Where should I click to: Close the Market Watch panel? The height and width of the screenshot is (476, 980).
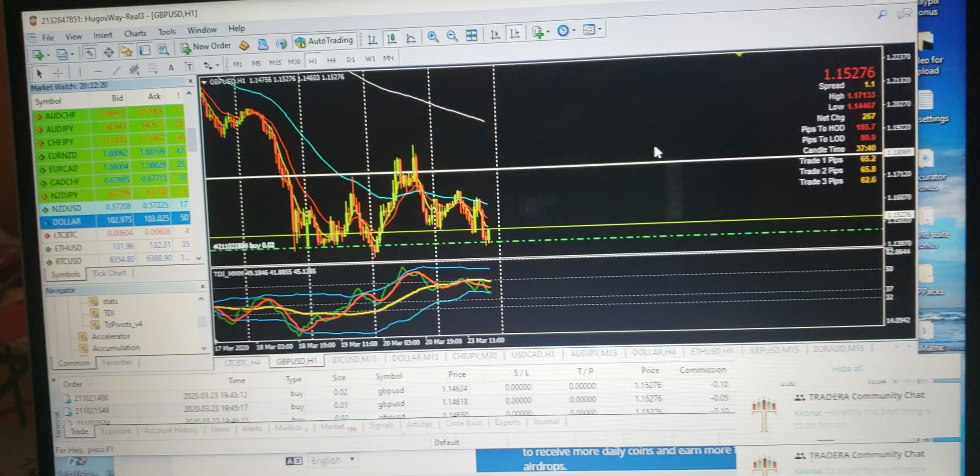tap(190, 81)
